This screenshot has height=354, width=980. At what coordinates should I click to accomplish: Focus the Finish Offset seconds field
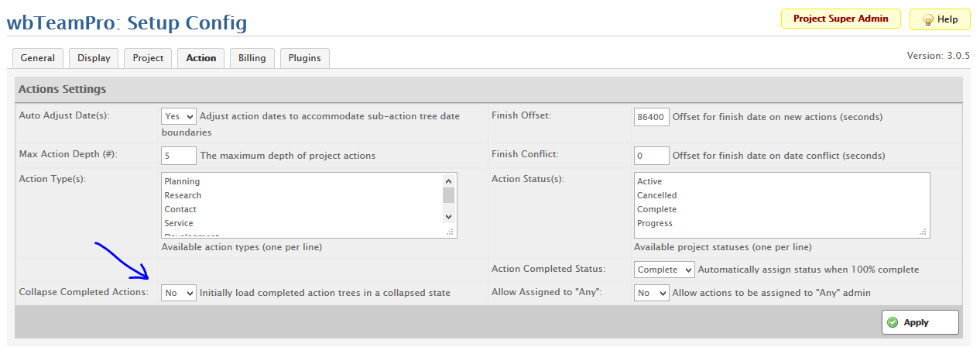pyautogui.click(x=651, y=117)
